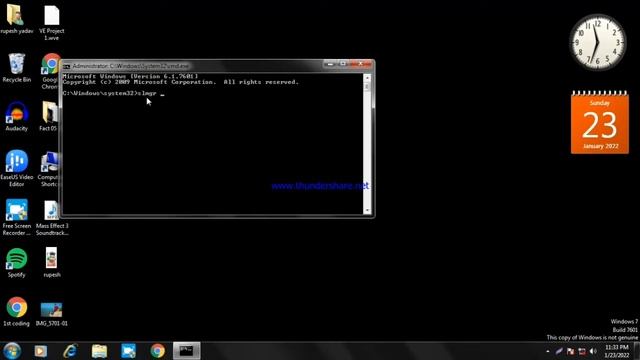
Task: Click the Copyright Microsoft Corporation line
Action: point(180,82)
